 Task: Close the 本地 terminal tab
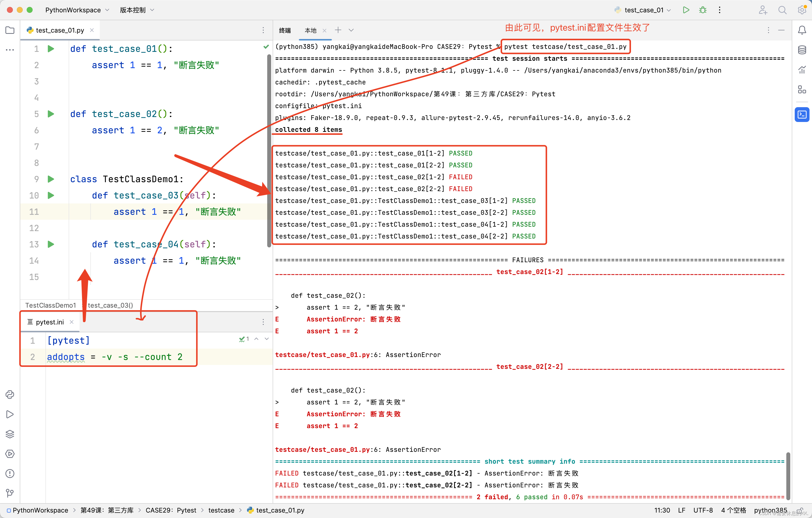tap(325, 30)
